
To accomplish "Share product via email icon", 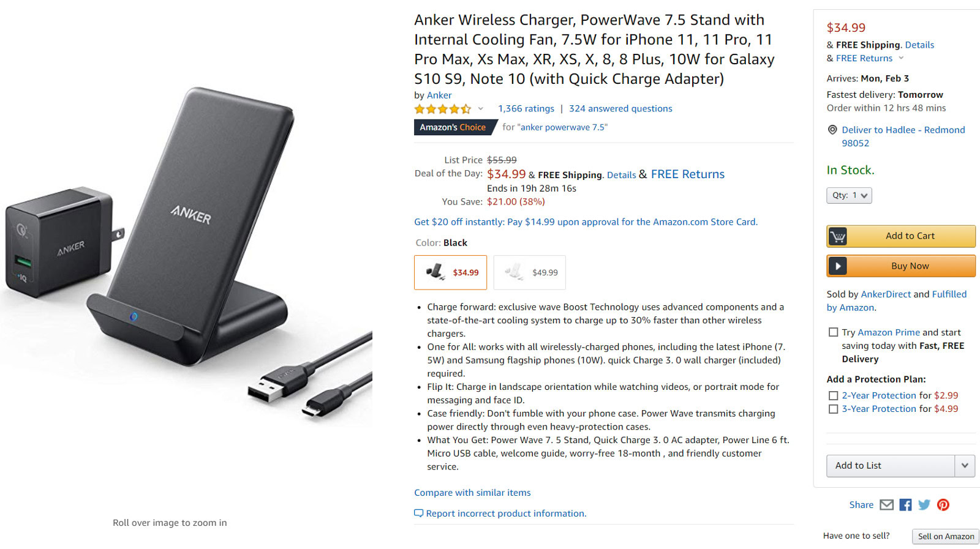I will (x=886, y=505).
